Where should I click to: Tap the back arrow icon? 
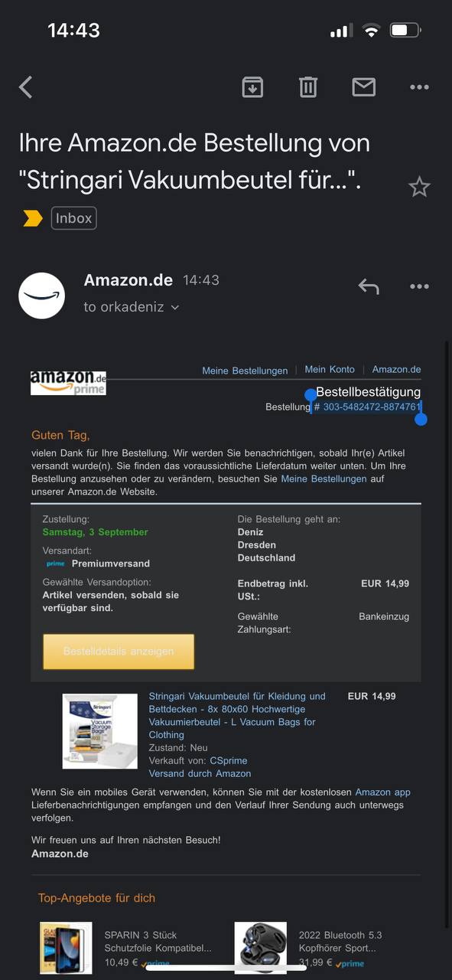click(x=26, y=87)
